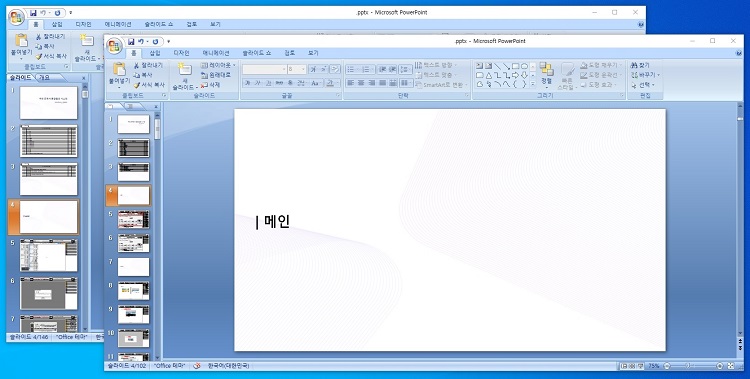Open 선택 (Select) dropdown
The image size is (750, 379).
point(642,85)
